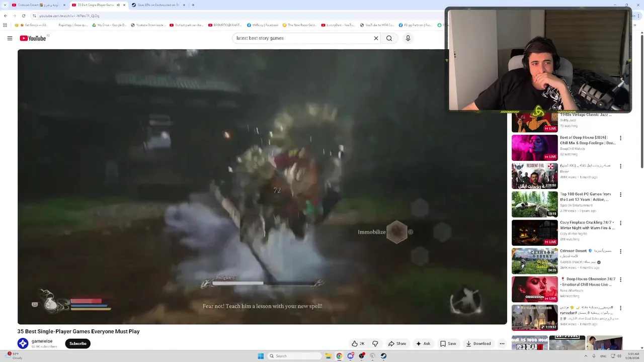Open the gamewise channel avatar

pos(23,343)
